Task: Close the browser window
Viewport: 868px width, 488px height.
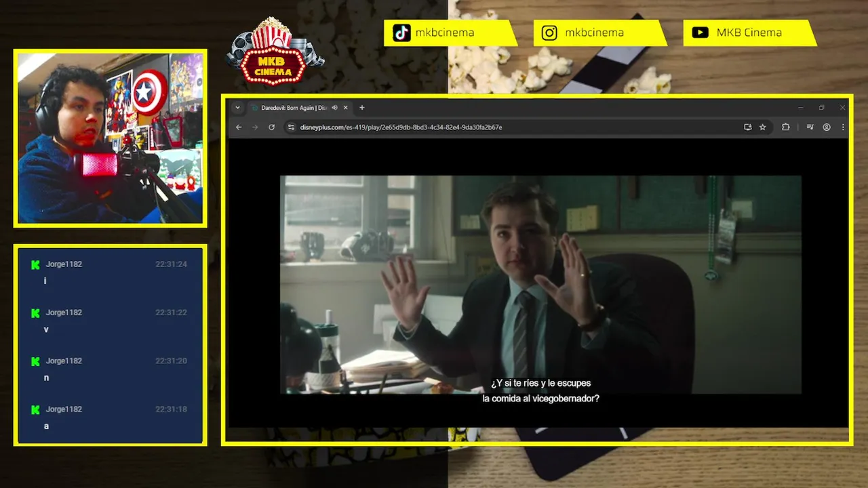Action: point(843,108)
